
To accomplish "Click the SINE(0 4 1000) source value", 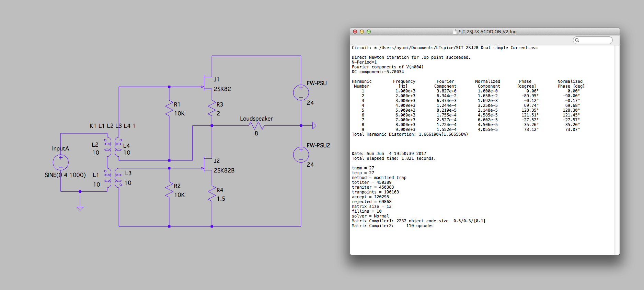I will [65, 175].
